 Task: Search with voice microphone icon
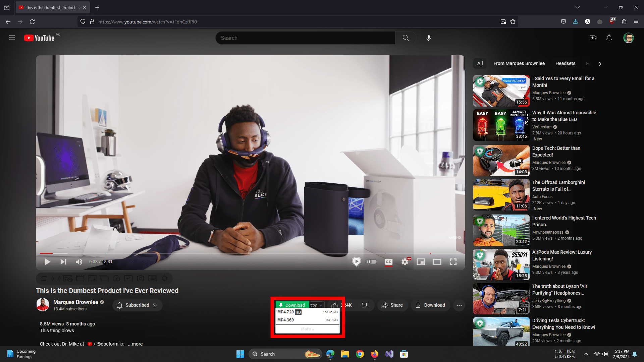[428, 38]
